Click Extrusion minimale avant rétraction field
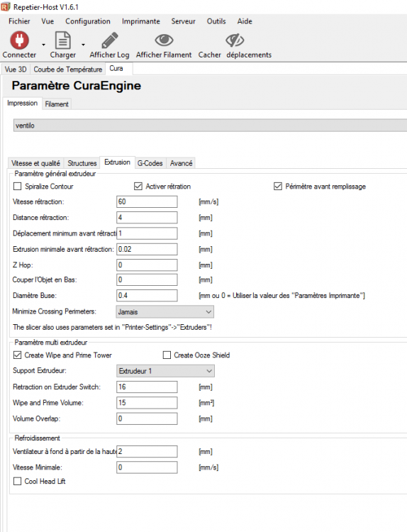Image resolution: width=407 pixels, height=532 pixels. pos(147,249)
